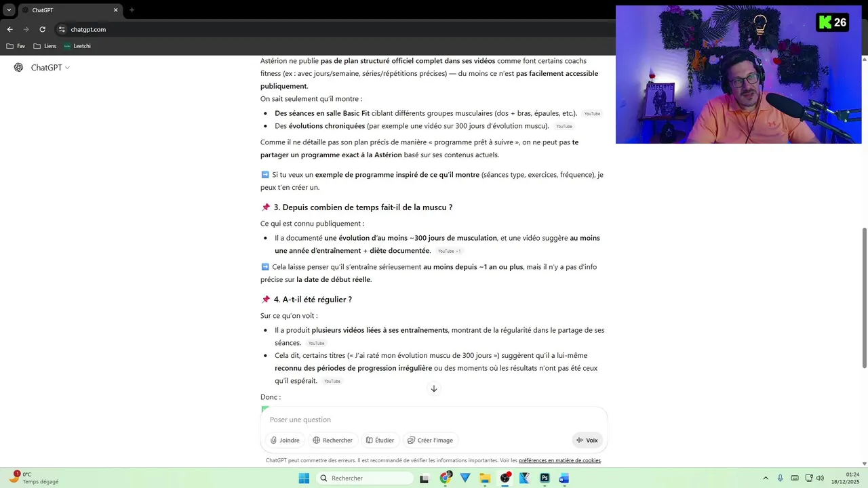Image resolution: width=868 pixels, height=488 pixels.
Task: Click the Étudier study mode button
Action: [x=380, y=441]
